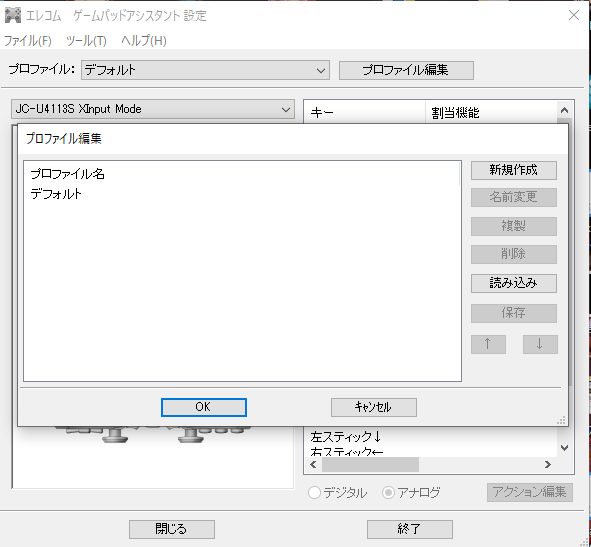The height and width of the screenshot is (547, 591).
Task: Confirm with the OK button
Action: click(x=204, y=407)
